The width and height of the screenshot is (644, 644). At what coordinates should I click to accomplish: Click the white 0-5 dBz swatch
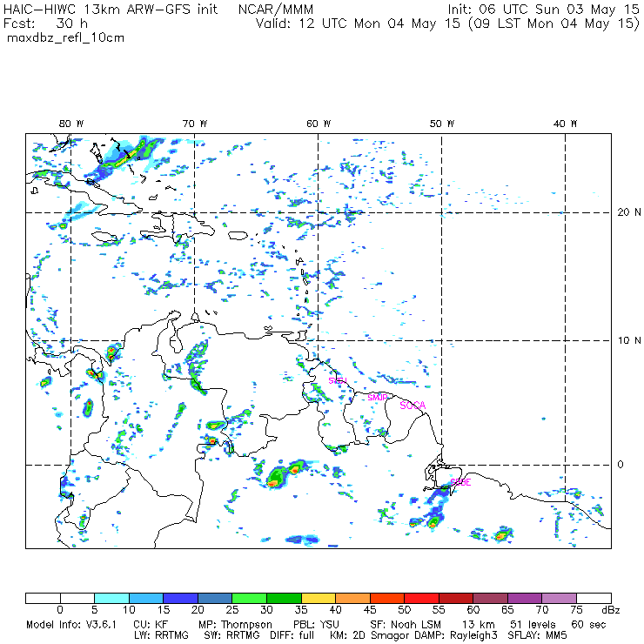(x=77, y=598)
